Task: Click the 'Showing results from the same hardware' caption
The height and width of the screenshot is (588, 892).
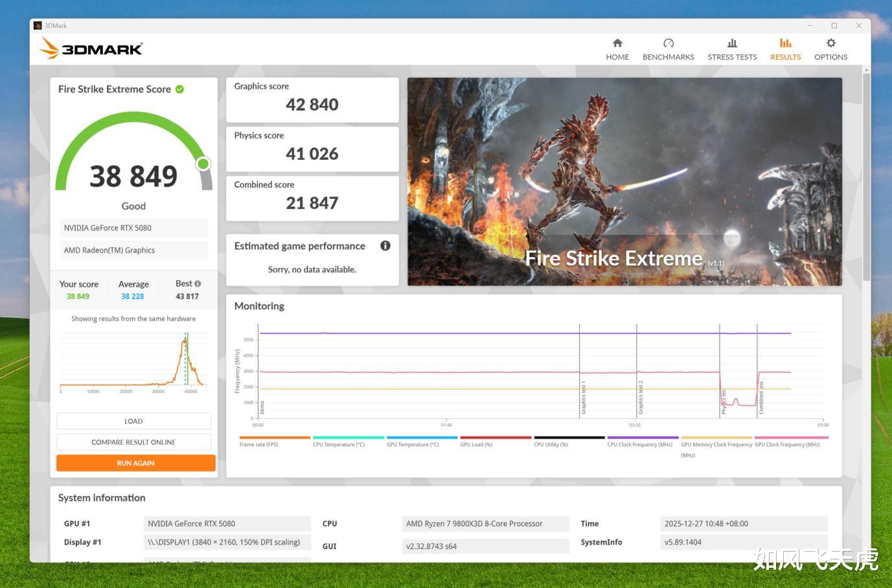Action: [x=133, y=319]
